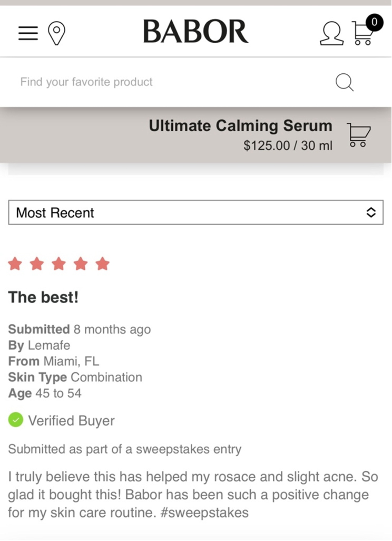Click the cart item count badge
This screenshot has width=392, height=541.
pyautogui.click(x=374, y=23)
